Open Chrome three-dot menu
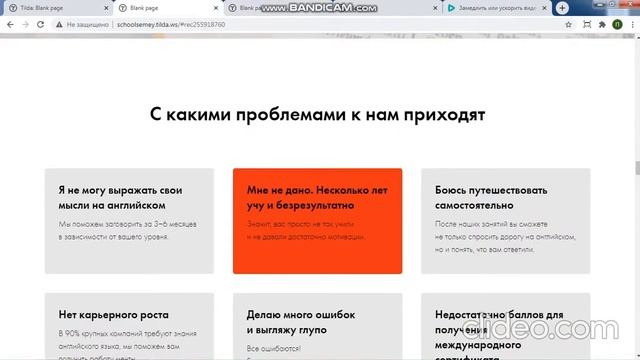Image resolution: width=640 pixels, height=360 pixels. click(632, 24)
